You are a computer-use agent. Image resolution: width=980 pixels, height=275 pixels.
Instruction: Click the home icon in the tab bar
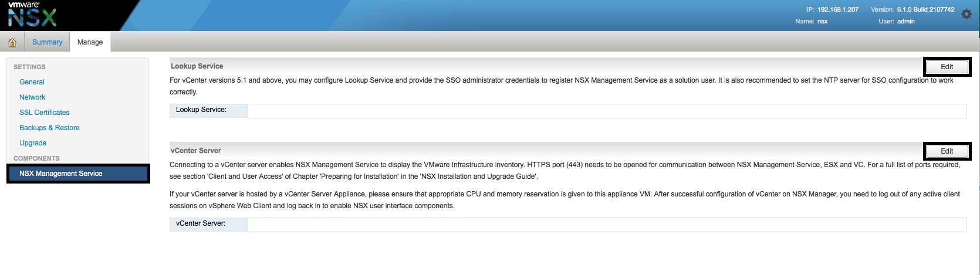click(x=12, y=42)
